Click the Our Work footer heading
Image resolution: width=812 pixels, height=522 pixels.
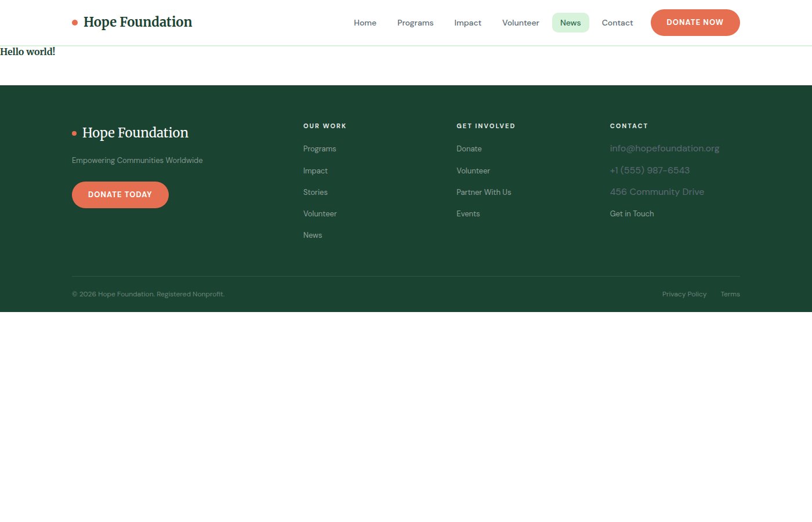click(325, 126)
